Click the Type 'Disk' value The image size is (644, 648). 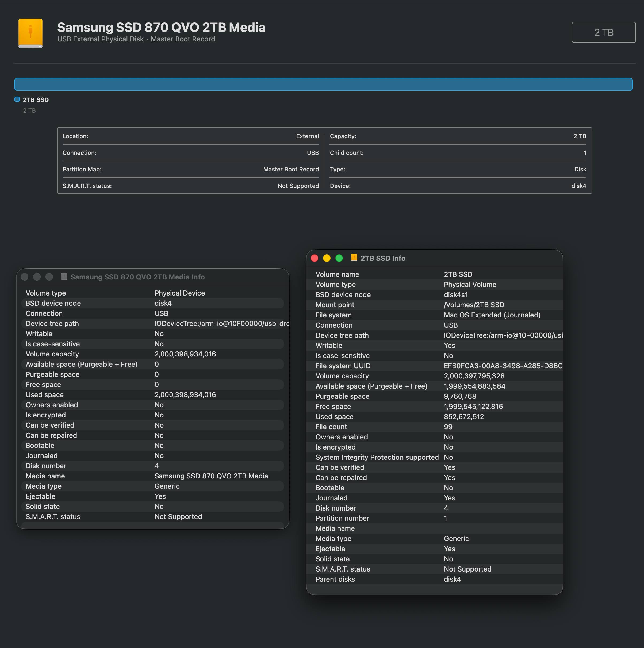point(580,169)
